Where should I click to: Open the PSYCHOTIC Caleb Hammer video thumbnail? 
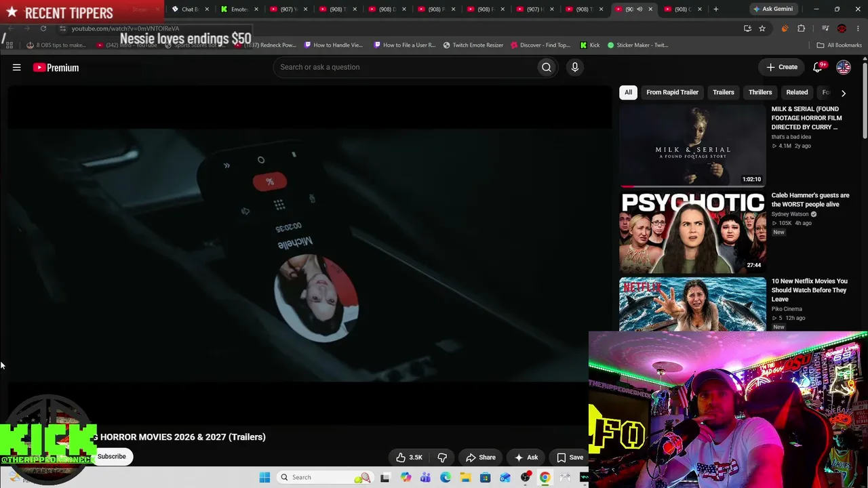(692, 232)
